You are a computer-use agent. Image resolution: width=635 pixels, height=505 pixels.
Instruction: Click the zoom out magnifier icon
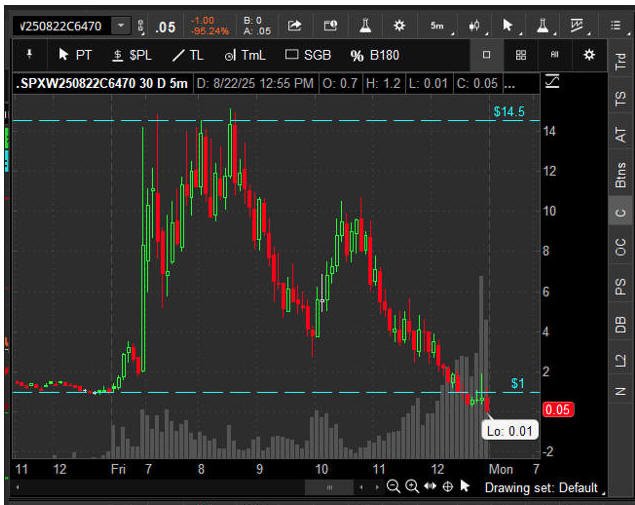[x=393, y=487]
